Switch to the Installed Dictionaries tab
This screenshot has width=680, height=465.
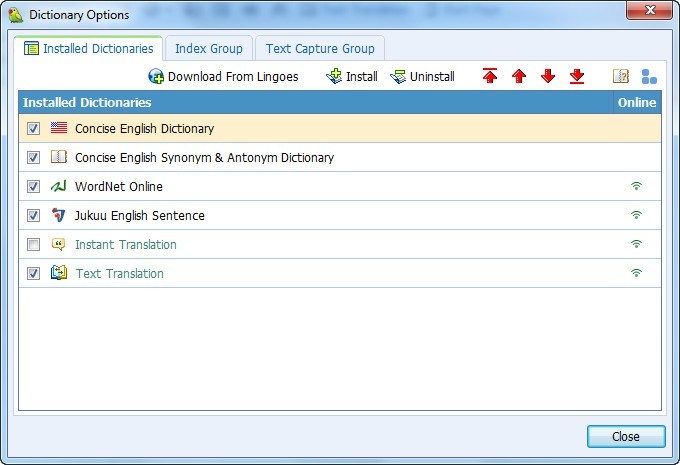[x=88, y=48]
